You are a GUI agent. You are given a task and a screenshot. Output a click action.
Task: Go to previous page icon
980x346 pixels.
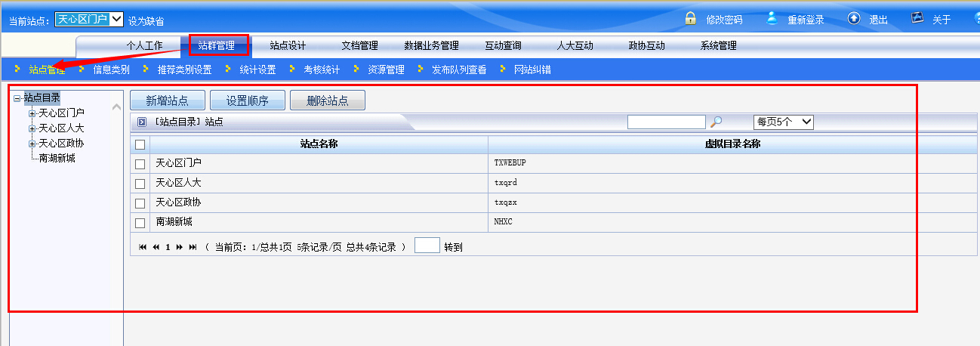coord(156,247)
